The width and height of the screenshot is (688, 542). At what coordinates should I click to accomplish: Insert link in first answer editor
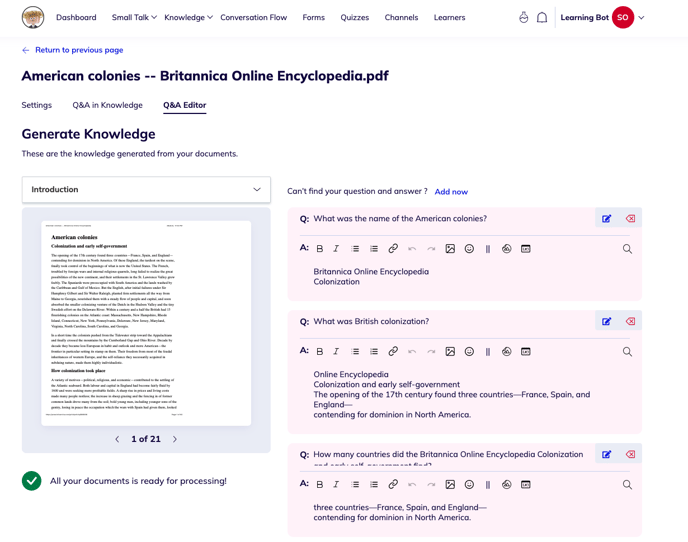coord(393,249)
